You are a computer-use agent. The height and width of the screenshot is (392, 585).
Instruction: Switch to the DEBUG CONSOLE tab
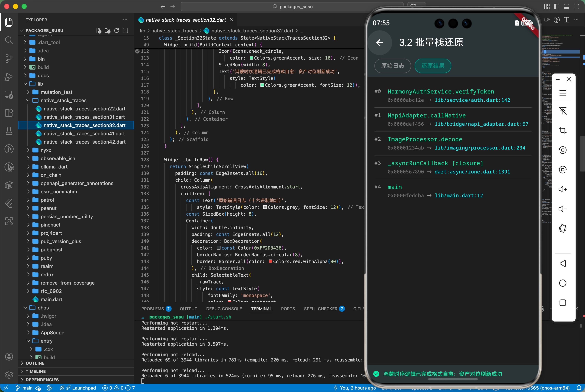224,309
